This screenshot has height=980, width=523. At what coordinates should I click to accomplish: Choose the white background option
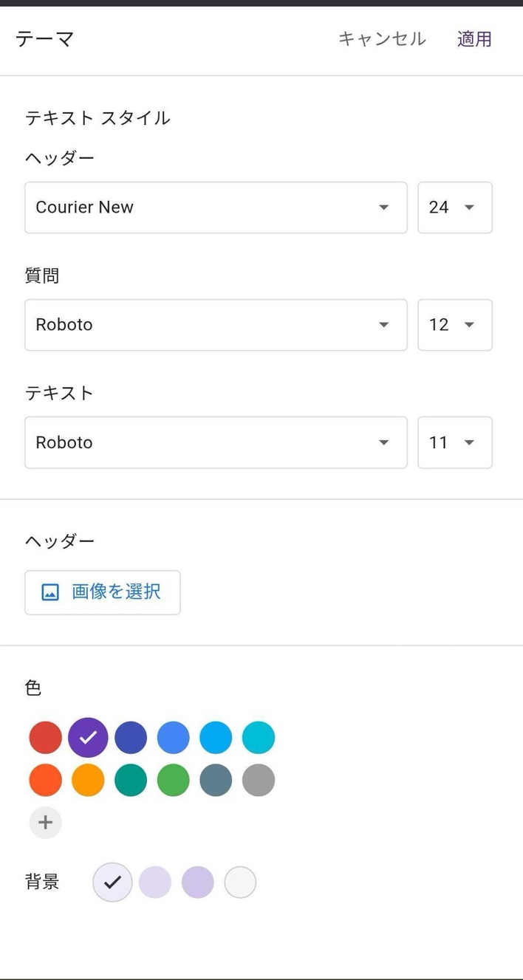tap(240, 883)
